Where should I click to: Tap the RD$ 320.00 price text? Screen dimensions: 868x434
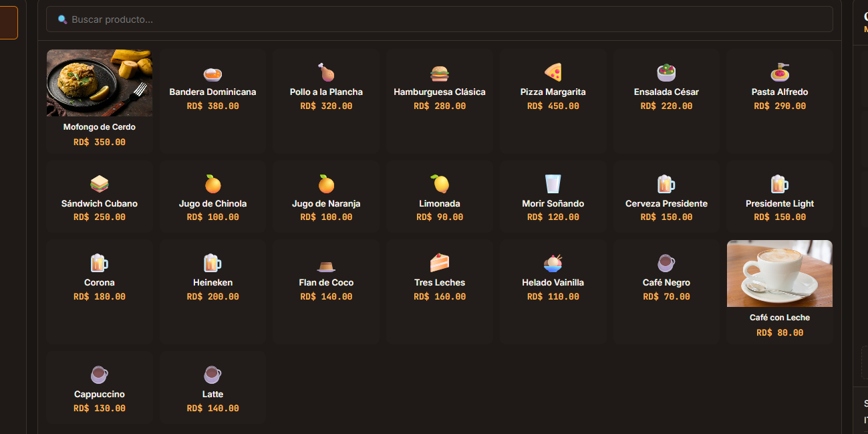click(x=326, y=106)
